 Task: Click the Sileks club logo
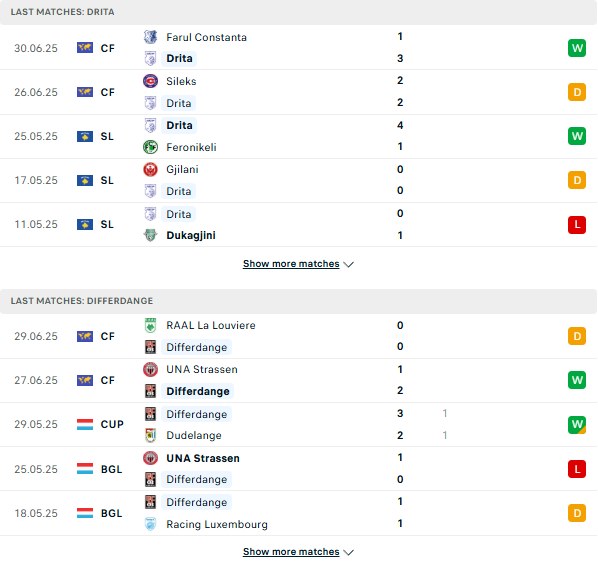pos(150,81)
